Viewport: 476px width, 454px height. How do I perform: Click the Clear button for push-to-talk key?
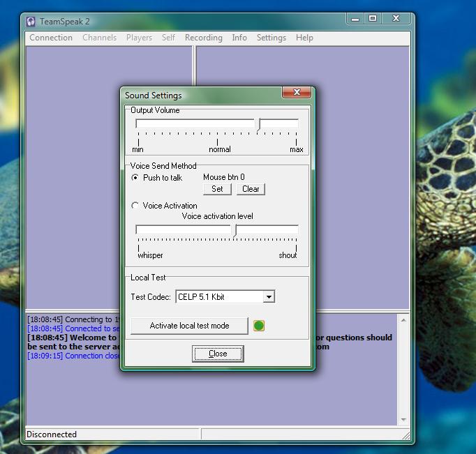click(251, 189)
